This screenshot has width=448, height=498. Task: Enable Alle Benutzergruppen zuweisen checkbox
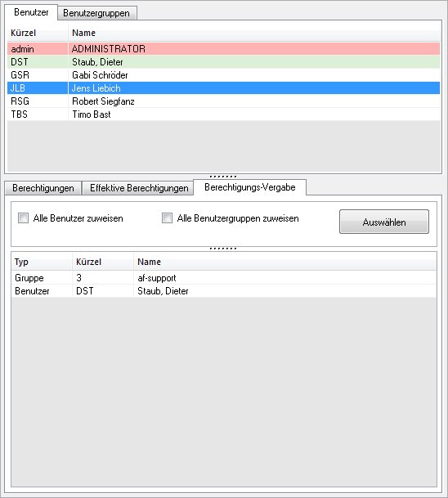pos(167,218)
